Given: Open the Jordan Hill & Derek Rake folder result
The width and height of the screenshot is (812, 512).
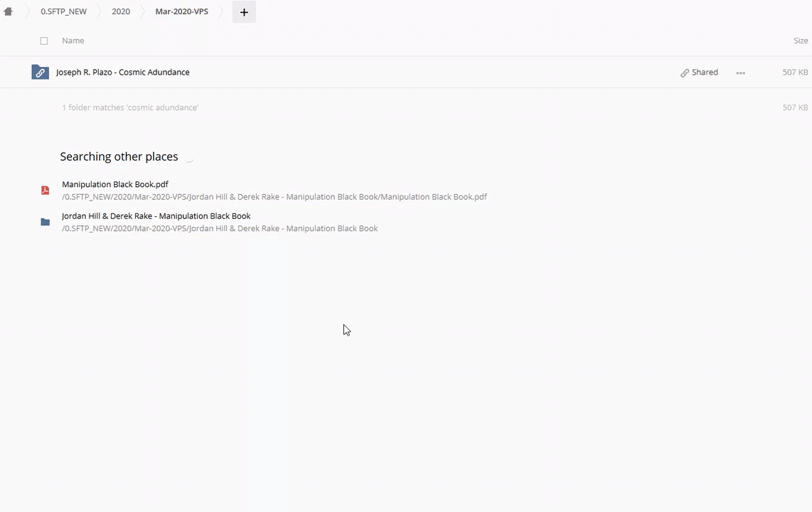Looking at the screenshot, I should coord(156,216).
